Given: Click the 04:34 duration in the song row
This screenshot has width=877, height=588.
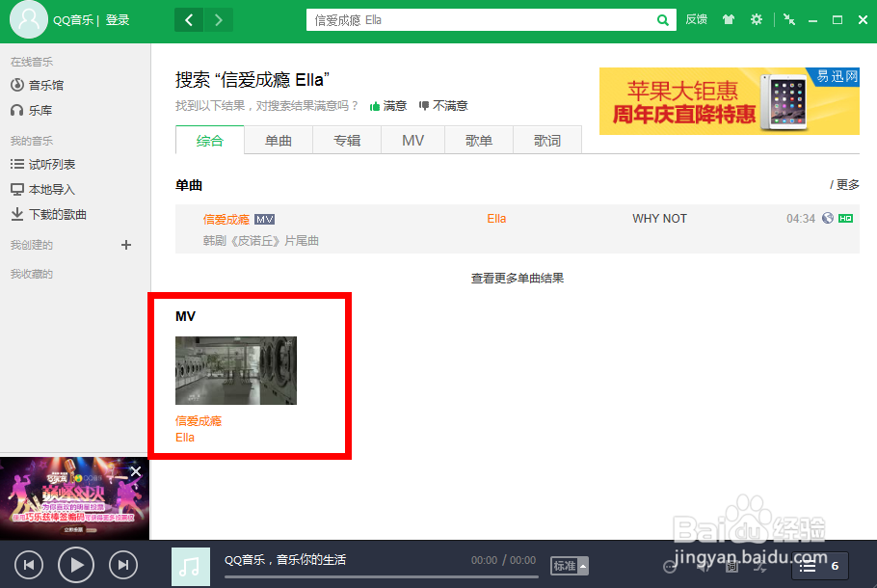Looking at the screenshot, I should [x=801, y=219].
